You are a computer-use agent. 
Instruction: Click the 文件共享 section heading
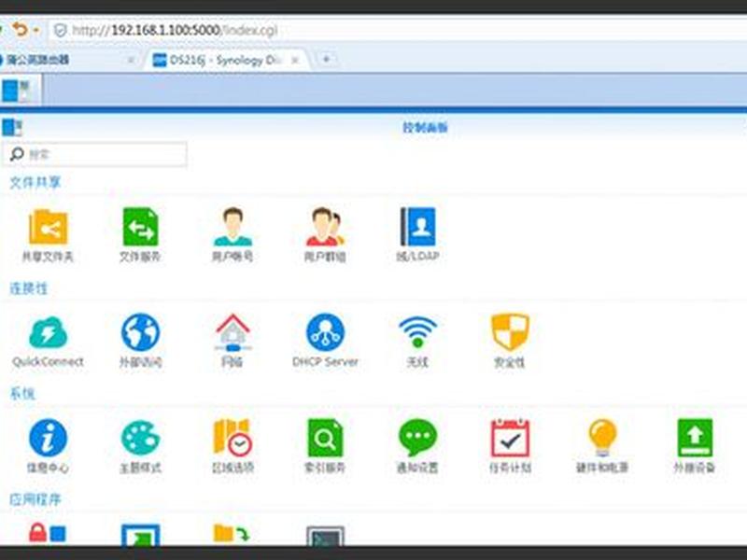35,182
